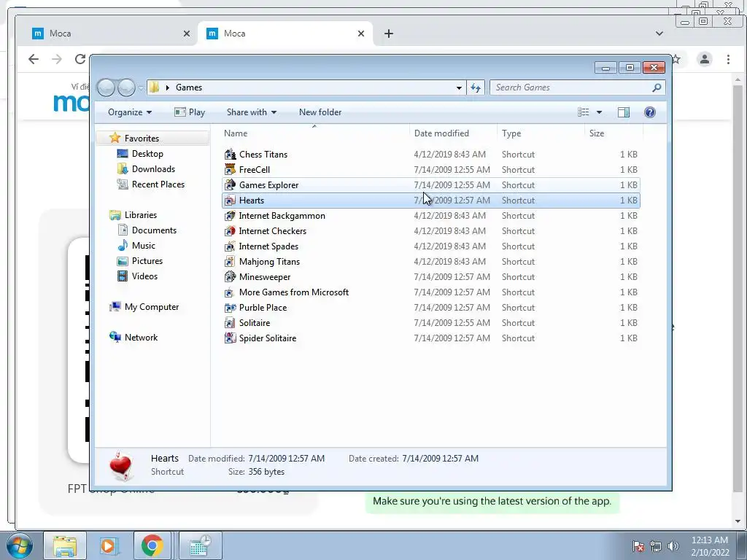Click the Mahjong Titans icon
Image resolution: width=747 pixels, height=560 pixels.
(x=230, y=262)
